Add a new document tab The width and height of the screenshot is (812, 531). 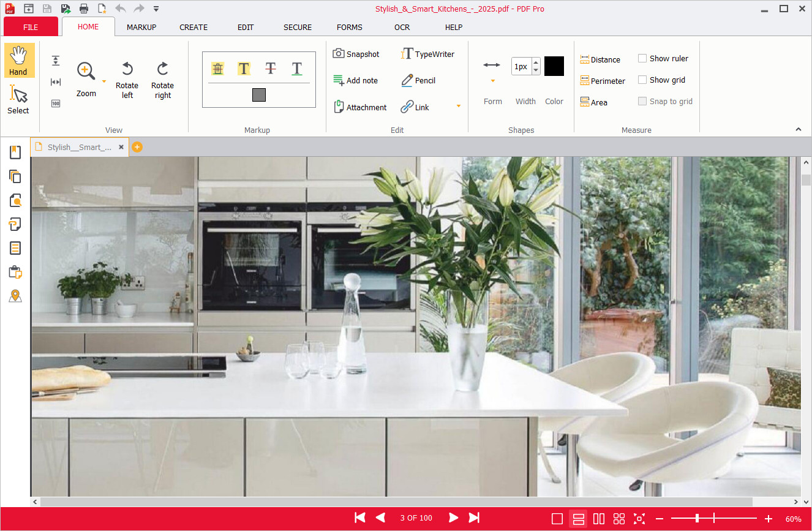coord(137,147)
